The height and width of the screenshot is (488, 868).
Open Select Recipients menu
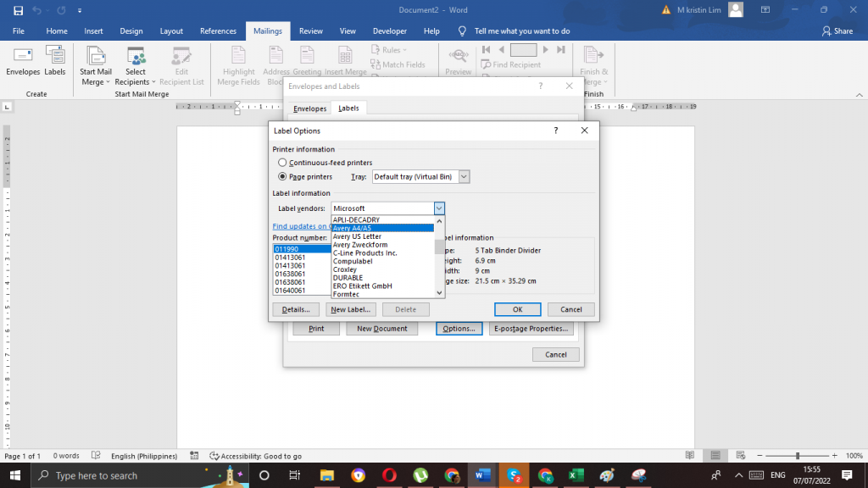pyautogui.click(x=135, y=66)
